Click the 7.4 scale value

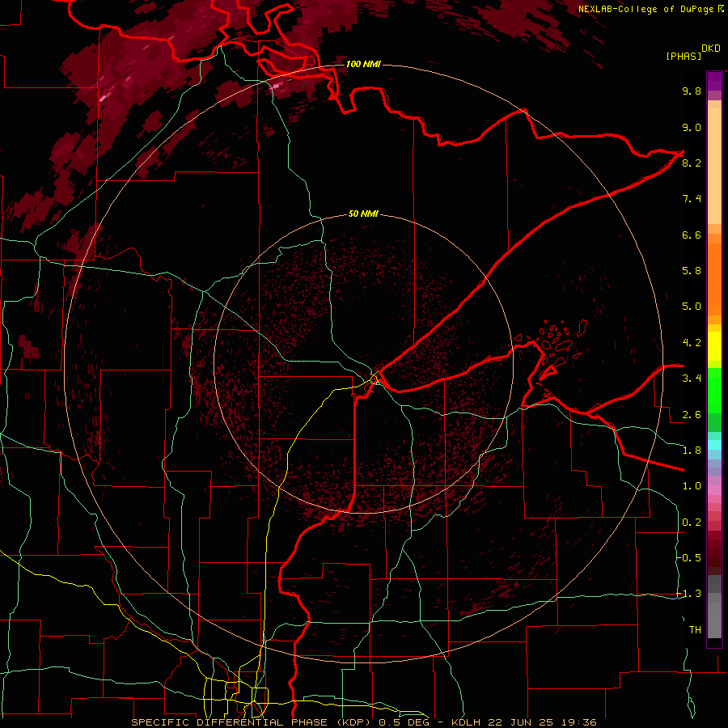tap(692, 199)
